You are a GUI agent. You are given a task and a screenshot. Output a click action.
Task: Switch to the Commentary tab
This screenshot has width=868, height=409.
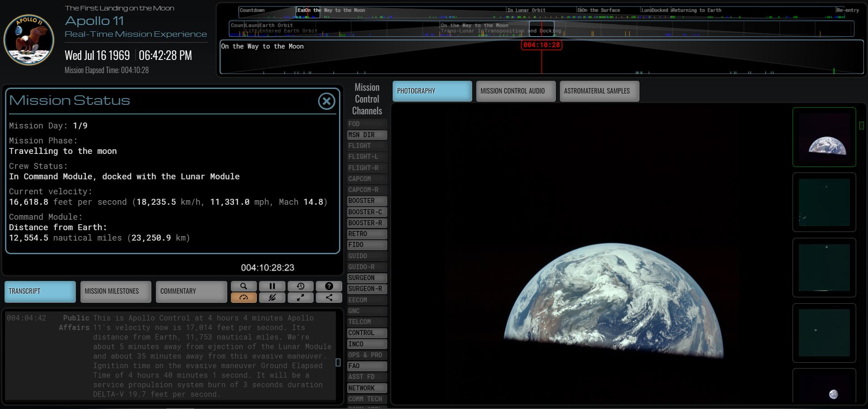tap(191, 291)
